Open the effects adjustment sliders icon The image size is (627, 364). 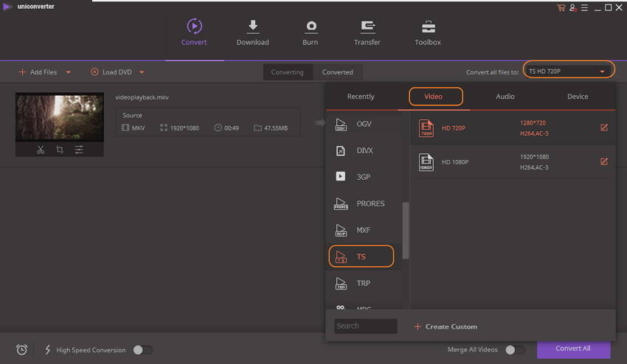(x=79, y=150)
